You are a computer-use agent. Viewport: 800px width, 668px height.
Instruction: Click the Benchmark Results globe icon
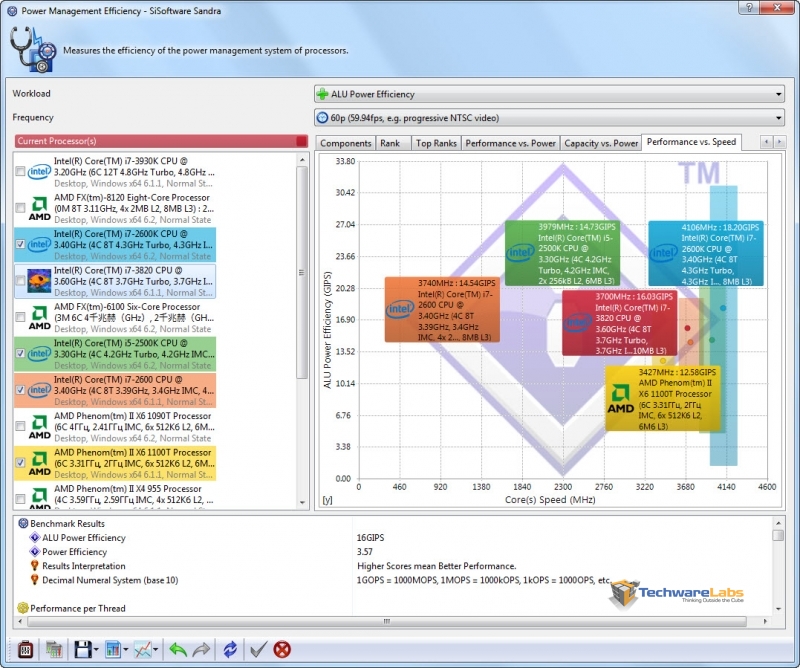(23, 523)
